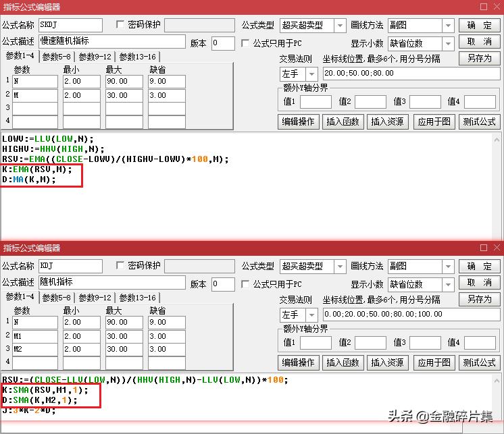Open 显示小数 dropdown in SKDJ editor

pos(448,44)
